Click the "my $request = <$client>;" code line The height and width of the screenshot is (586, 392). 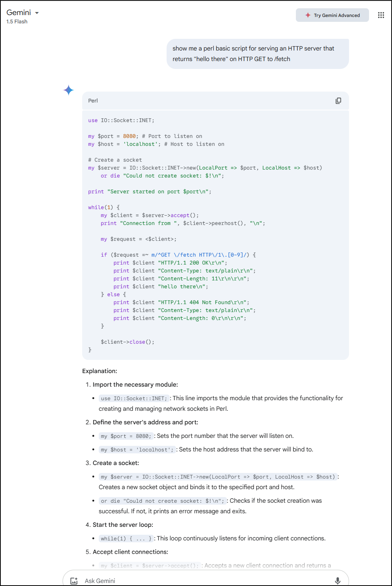pyautogui.click(x=138, y=239)
